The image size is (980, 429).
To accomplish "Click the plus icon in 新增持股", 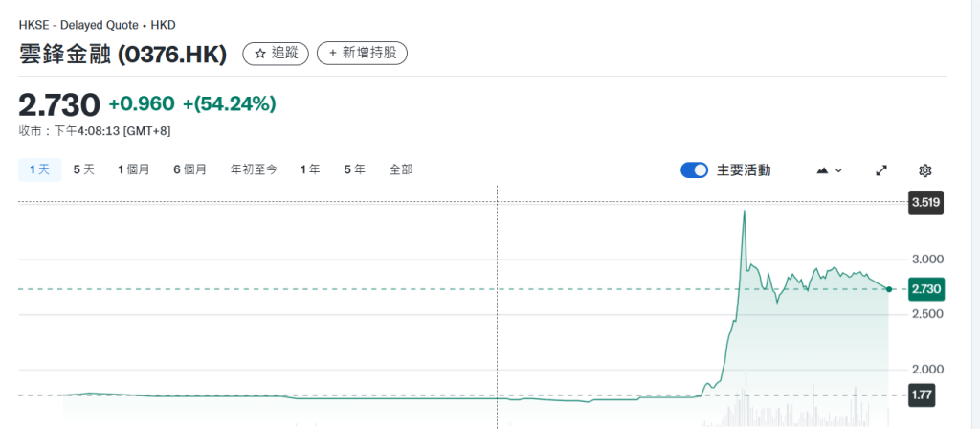I will coord(333,54).
